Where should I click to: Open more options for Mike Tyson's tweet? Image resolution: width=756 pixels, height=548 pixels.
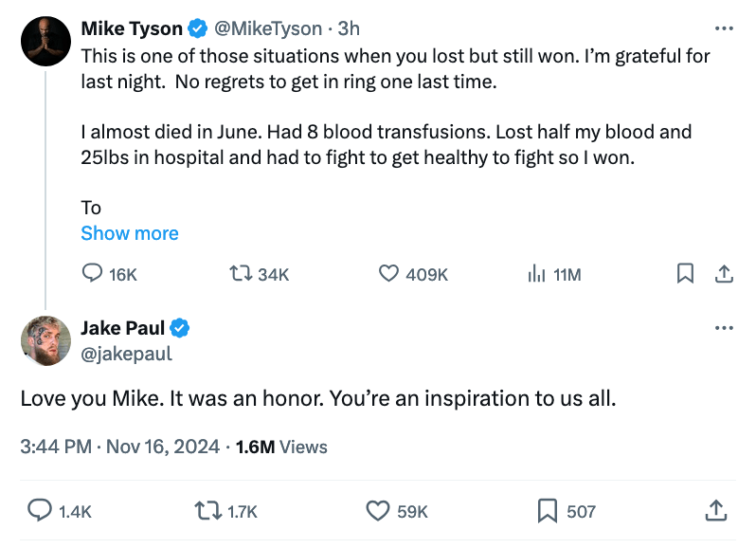point(725,28)
